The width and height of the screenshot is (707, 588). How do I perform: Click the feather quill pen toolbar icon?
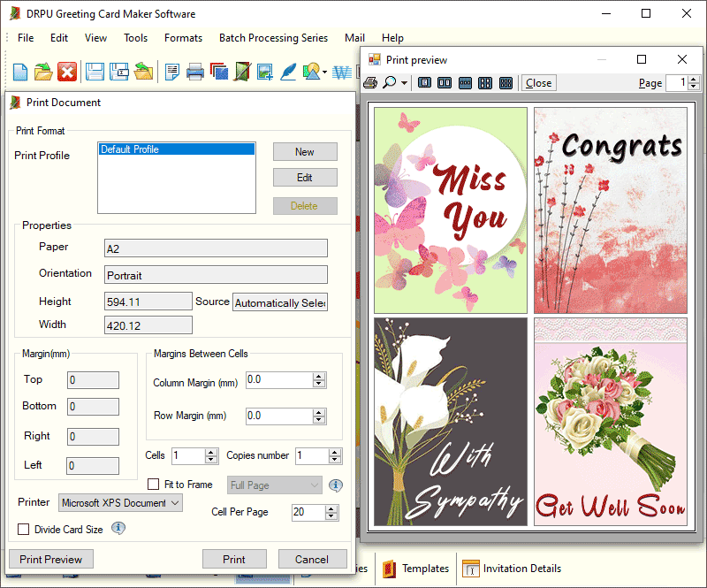pyautogui.click(x=288, y=73)
